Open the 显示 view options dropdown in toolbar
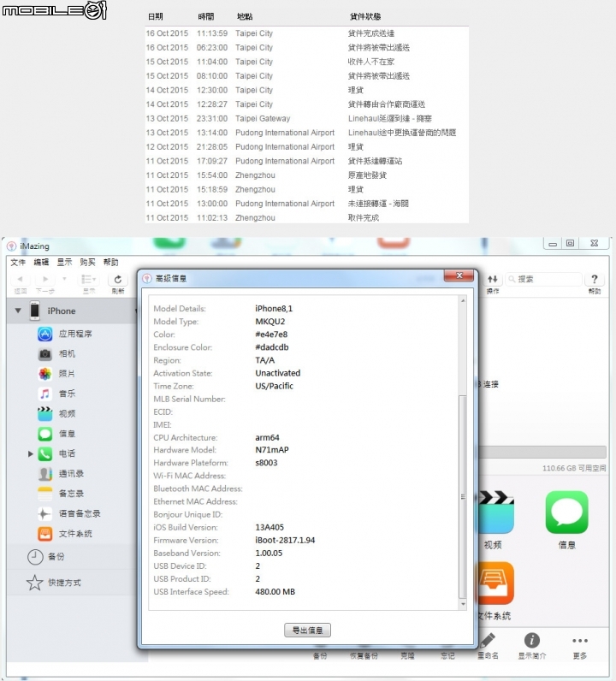The height and width of the screenshot is (681, 616). coord(89,279)
